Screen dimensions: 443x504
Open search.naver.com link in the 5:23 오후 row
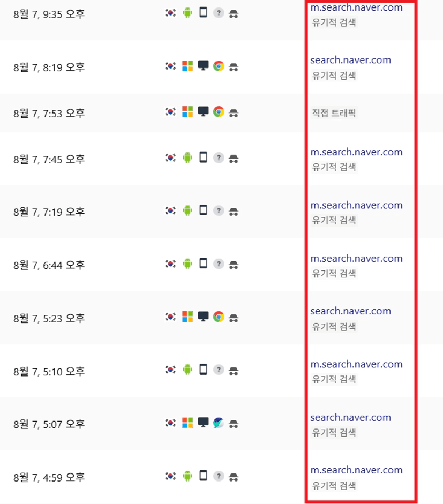click(351, 311)
